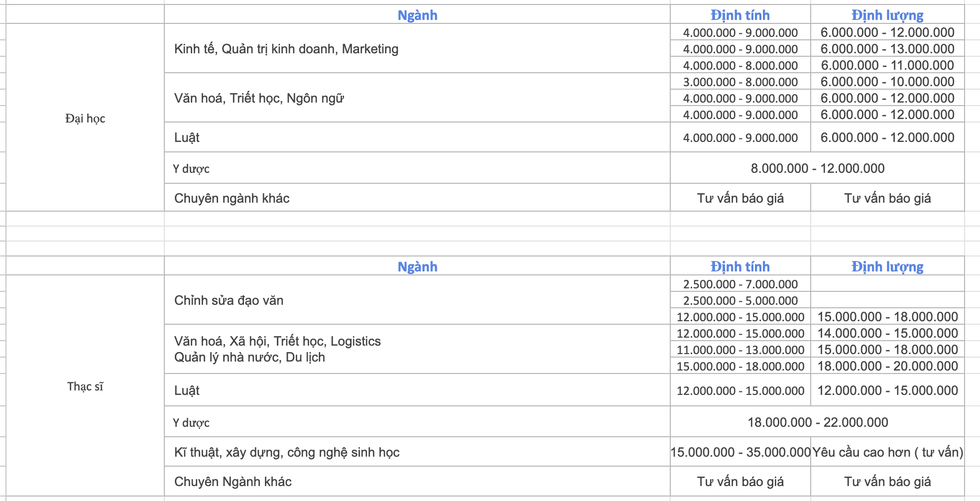This screenshot has width=980, height=501.
Task: Select the Chuyên ngành khác cell under Đại học
Action: (232, 198)
